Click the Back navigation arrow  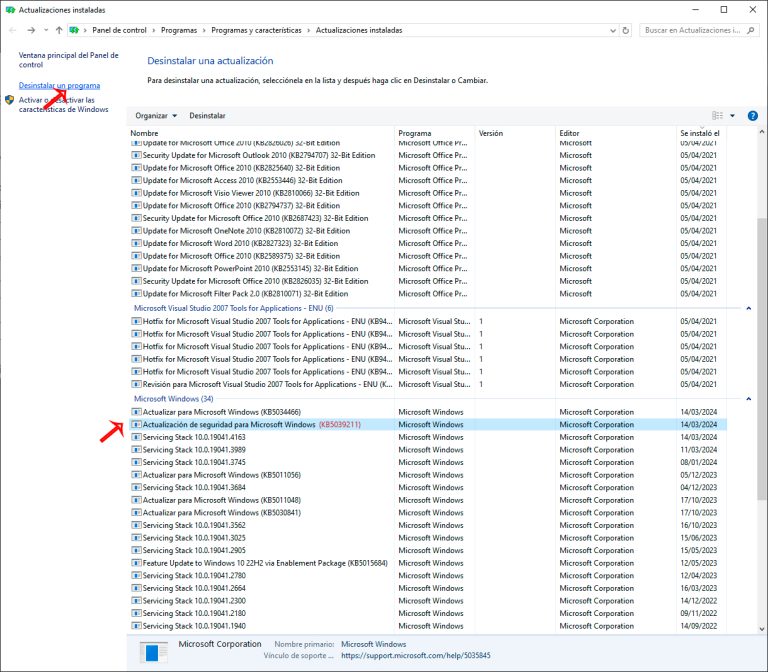(x=13, y=30)
